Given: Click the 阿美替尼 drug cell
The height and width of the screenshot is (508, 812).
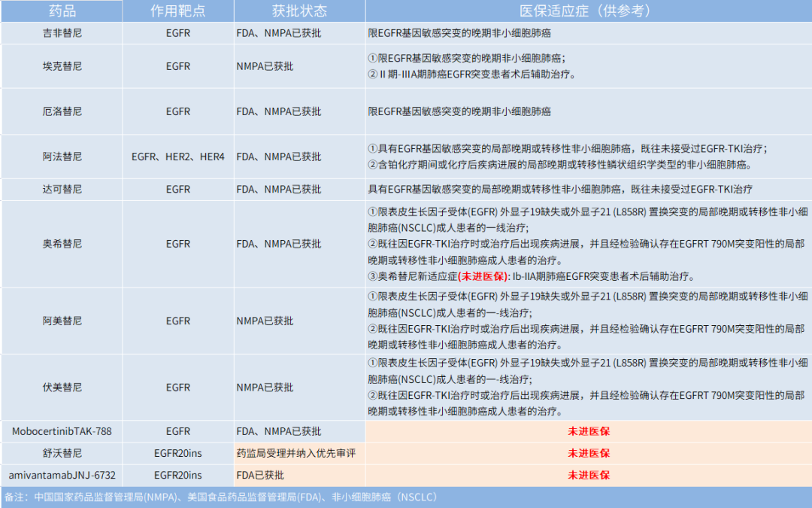Looking at the screenshot, I should coord(64,321).
